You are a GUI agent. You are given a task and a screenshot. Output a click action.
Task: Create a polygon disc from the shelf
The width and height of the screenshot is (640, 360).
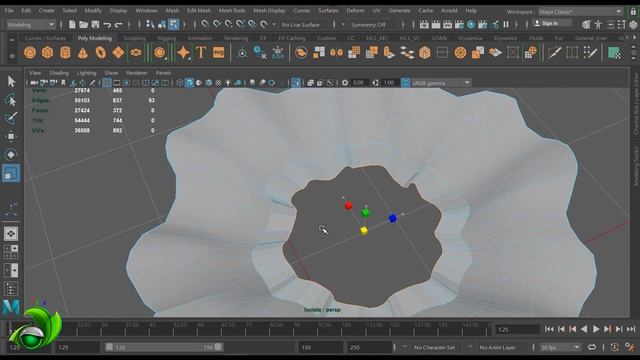click(x=136, y=53)
